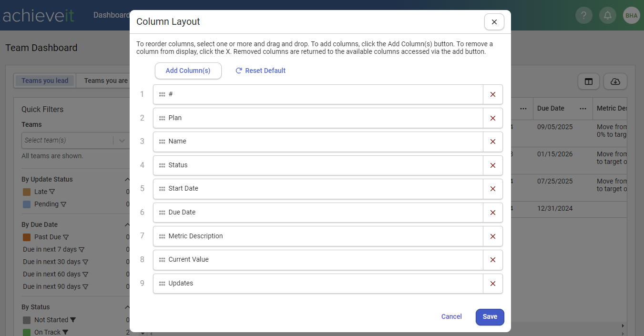The width and height of the screenshot is (644, 336).
Task: Click the Pending filter funnel
Action: [x=63, y=204]
